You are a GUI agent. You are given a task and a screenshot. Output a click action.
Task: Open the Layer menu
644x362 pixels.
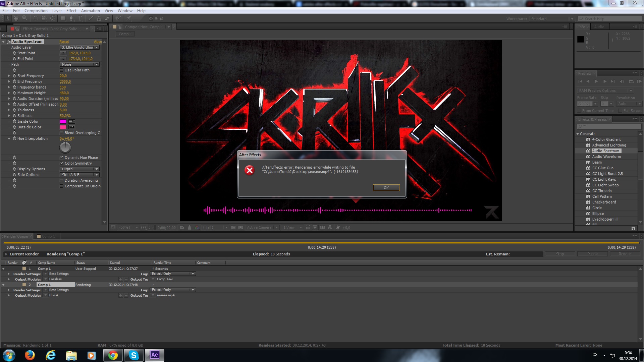click(x=57, y=11)
